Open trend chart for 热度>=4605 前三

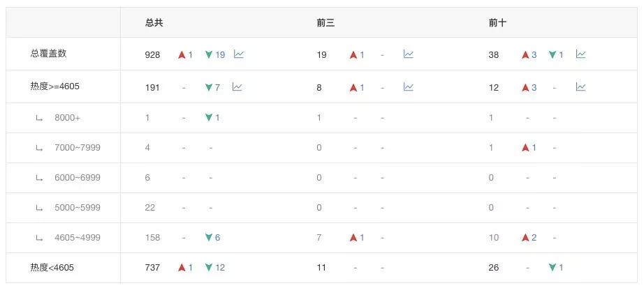pyautogui.click(x=409, y=87)
